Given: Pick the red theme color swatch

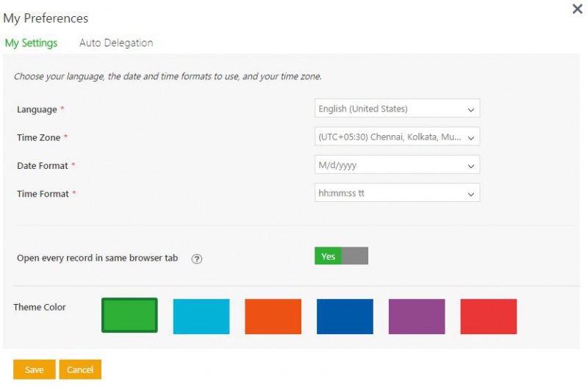Looking at the screenshot, I should 488,317.
